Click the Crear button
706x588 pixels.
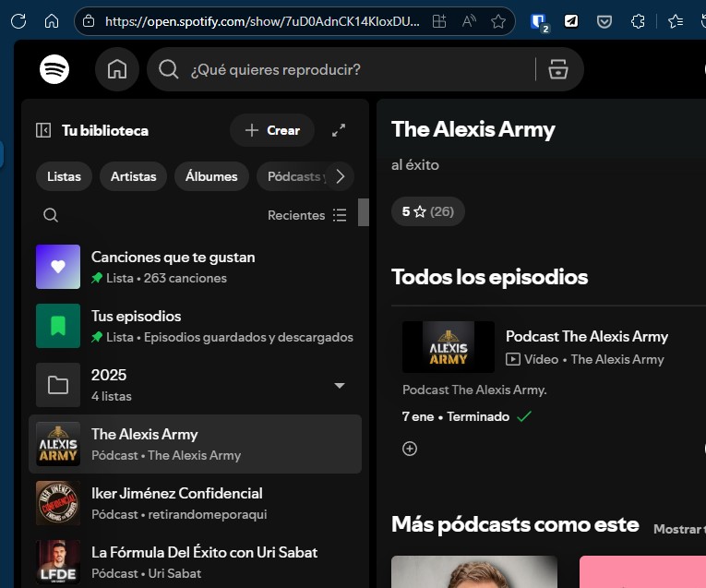[x=272, y=130]
